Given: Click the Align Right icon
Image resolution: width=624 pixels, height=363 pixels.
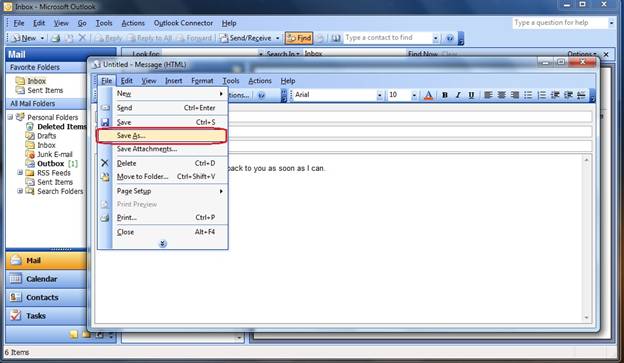Looking at the screenshot, I should coord(515,95).
